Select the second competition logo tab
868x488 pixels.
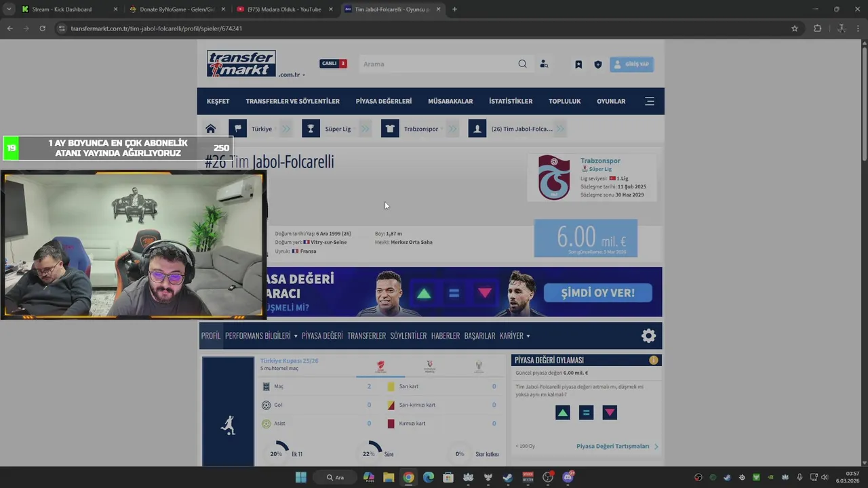point(429,367)
